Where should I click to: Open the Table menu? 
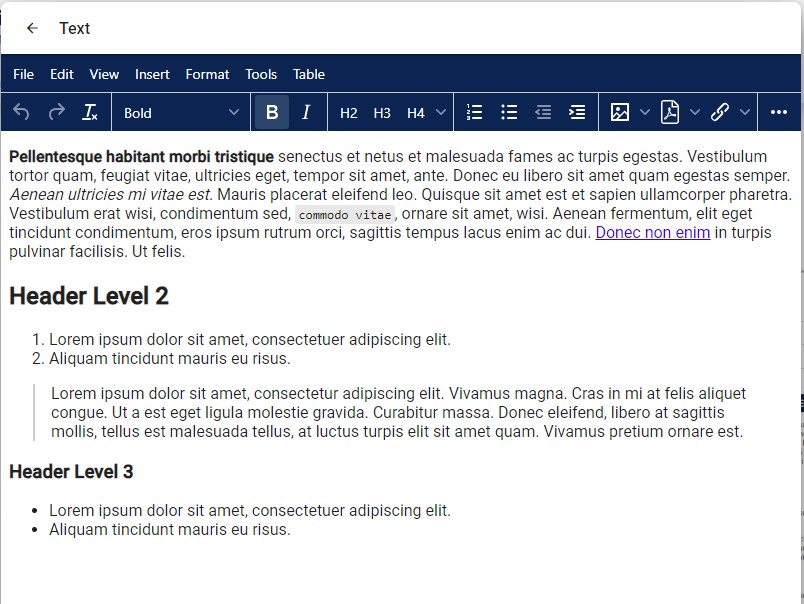click(x=308, y=74)
